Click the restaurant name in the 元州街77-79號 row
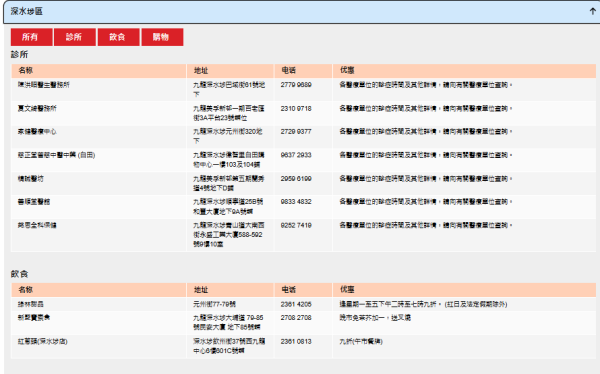 31,304
